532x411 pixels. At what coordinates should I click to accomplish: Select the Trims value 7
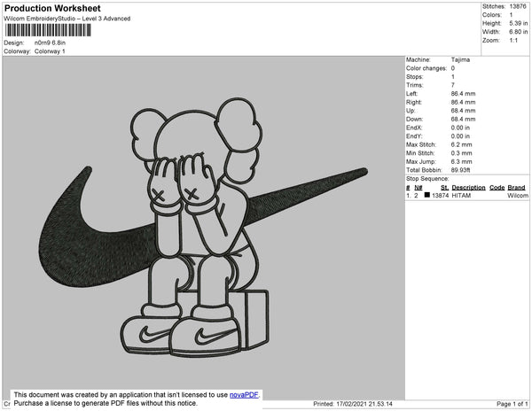coord(452,85)
